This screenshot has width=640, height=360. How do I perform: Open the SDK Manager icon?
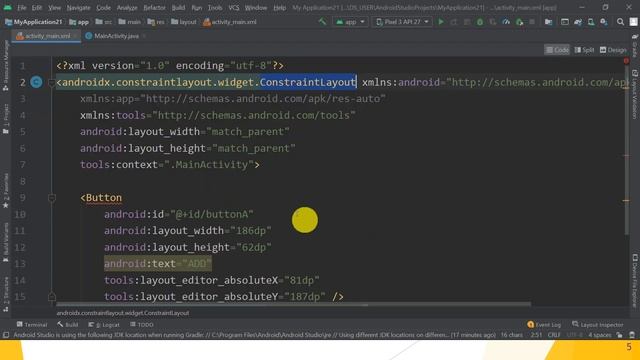click(x=604, y=22)
